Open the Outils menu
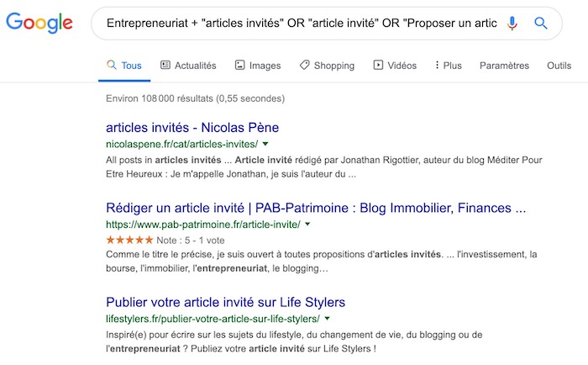Image resolution: width=588 pixels, height=365 pixels. pyautogui.click(x=559, y=66)
